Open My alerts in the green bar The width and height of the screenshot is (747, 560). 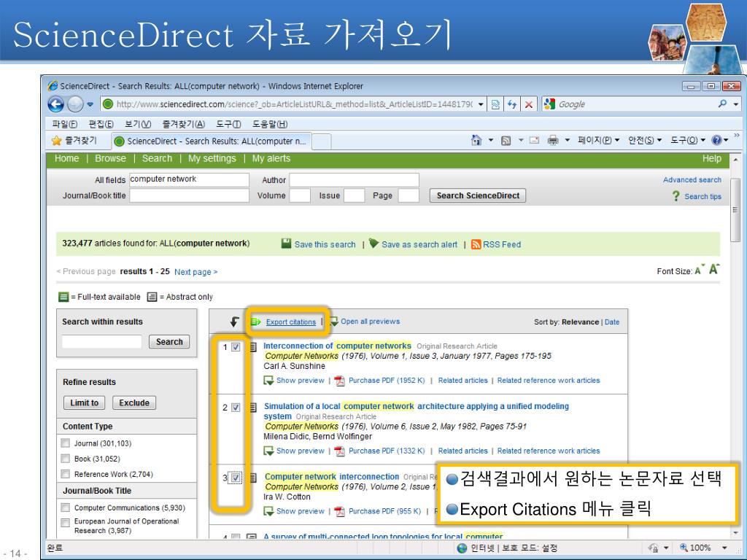point(271,158)
